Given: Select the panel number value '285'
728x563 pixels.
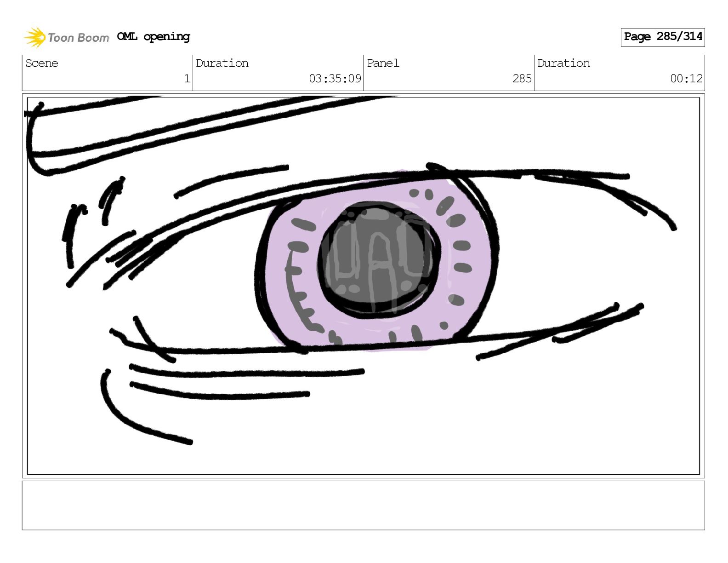Looking at the screenshot, I should (522, 79).
